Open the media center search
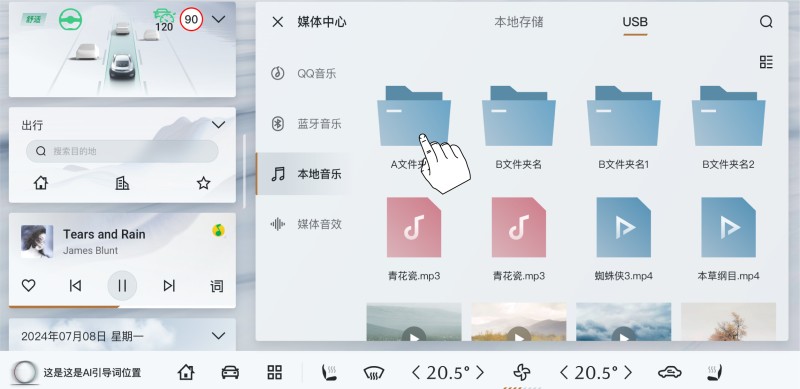This screenshot has height=389, width=800. coord(766,21)
